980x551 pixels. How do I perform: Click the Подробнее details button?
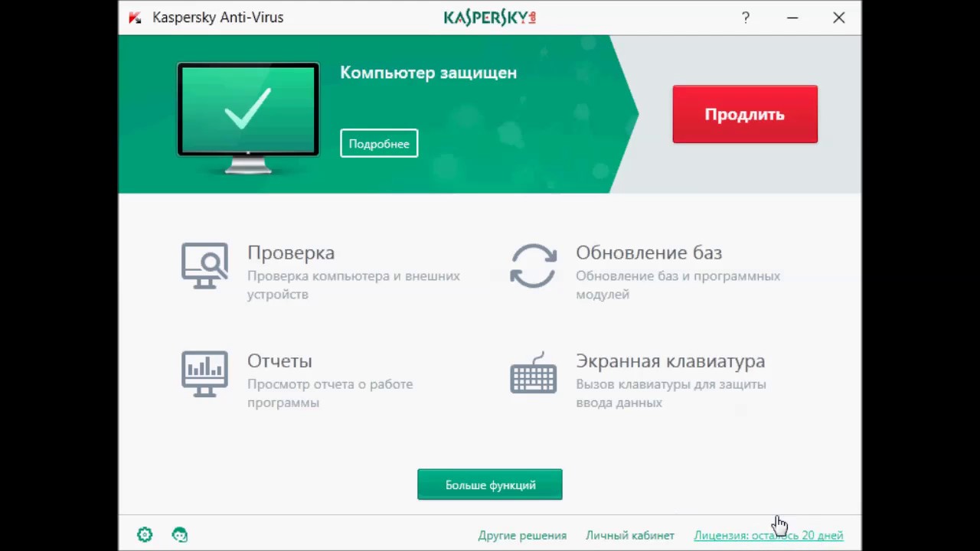(379, 143)
